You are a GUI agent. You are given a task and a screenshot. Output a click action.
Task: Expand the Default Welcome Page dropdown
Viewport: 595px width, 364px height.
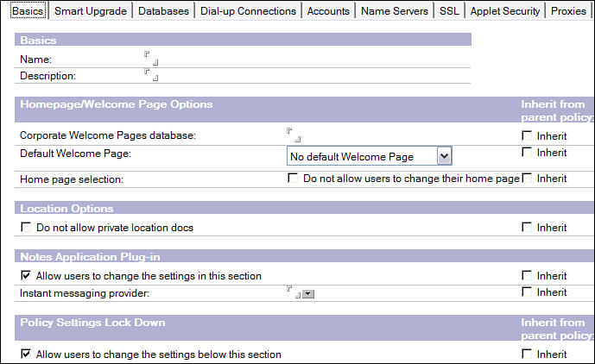click(x=444, y=156)
